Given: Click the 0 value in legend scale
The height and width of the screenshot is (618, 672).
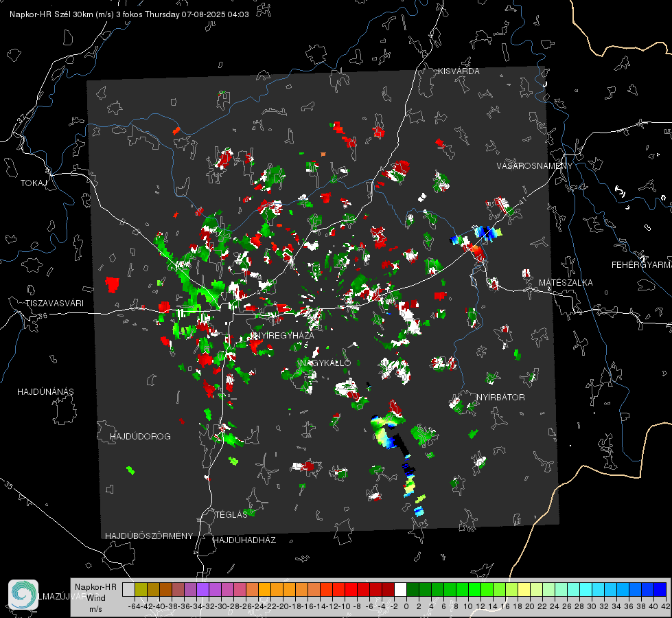Looking at the screenshot, I should click(406, 606).
